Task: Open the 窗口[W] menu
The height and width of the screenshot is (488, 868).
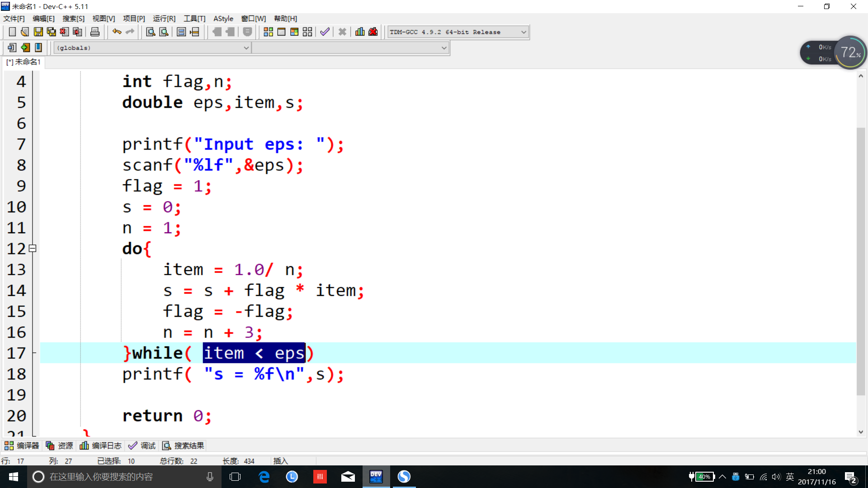Action: (x=254, y=19)
